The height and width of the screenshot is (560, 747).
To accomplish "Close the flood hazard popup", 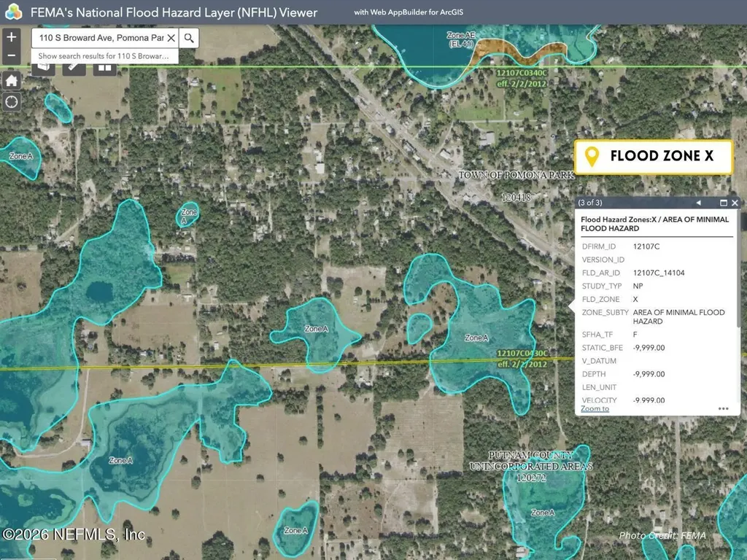I will tap(735, 203).
